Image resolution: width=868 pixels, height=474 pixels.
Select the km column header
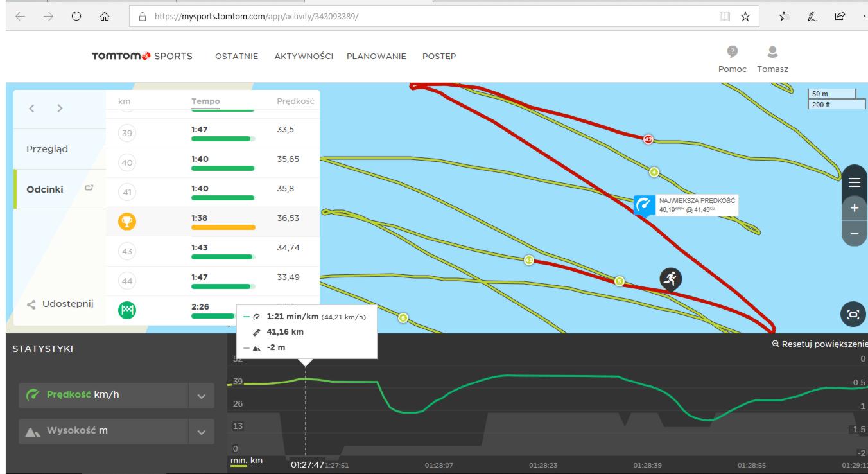point(124,101)
